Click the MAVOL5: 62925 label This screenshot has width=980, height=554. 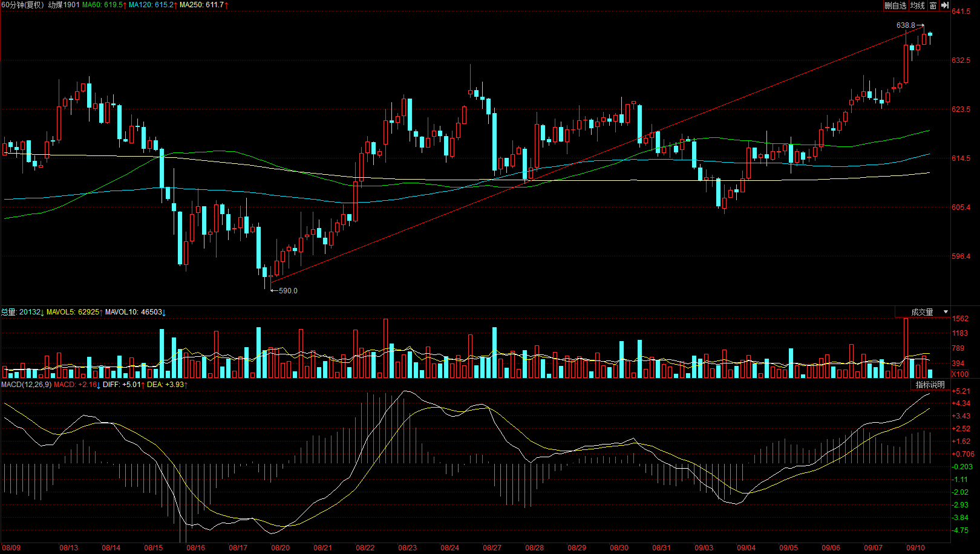pos(74,312)
